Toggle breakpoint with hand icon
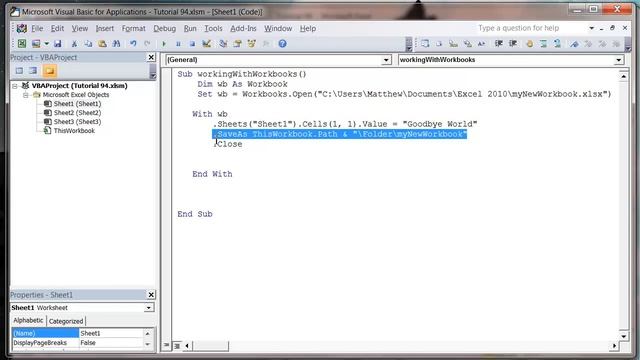 click(529, 44)
